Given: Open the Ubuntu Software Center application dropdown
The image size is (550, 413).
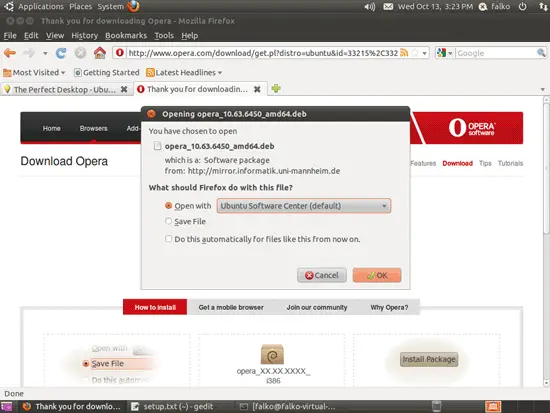Looking at the screenshot, I should (x=304, y=206).
